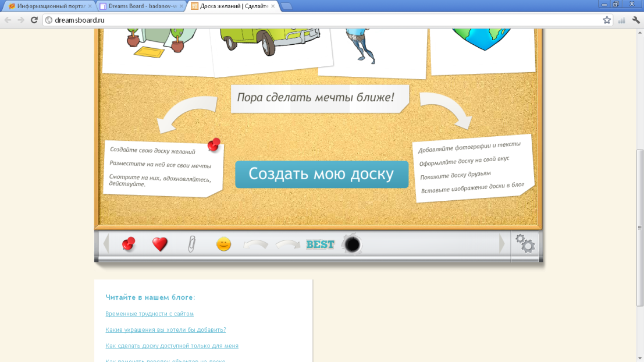
Task: Go back in browser history
Action: (x=8, y=20)
